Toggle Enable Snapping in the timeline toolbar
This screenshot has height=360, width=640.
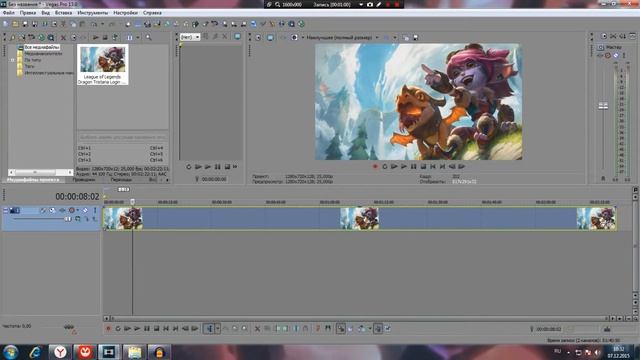(x=341, y=329)
